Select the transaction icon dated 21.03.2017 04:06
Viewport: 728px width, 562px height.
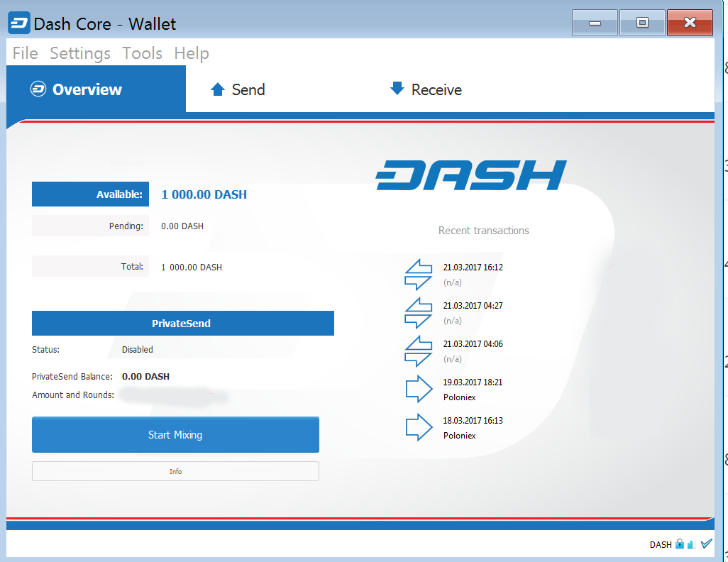419,351
